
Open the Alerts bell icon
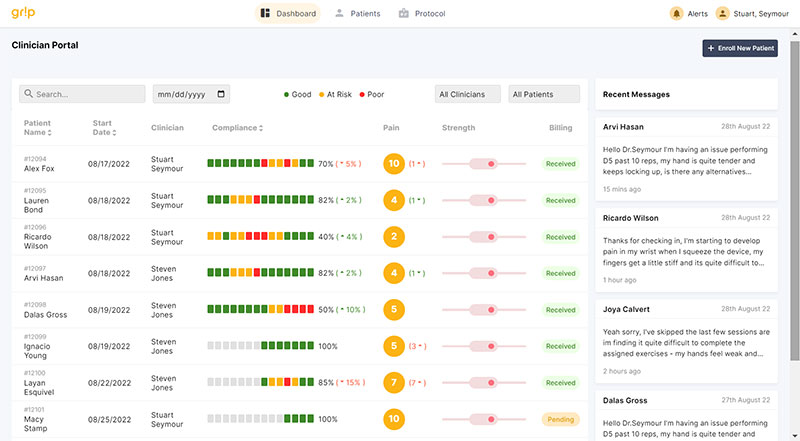[677, 14]
